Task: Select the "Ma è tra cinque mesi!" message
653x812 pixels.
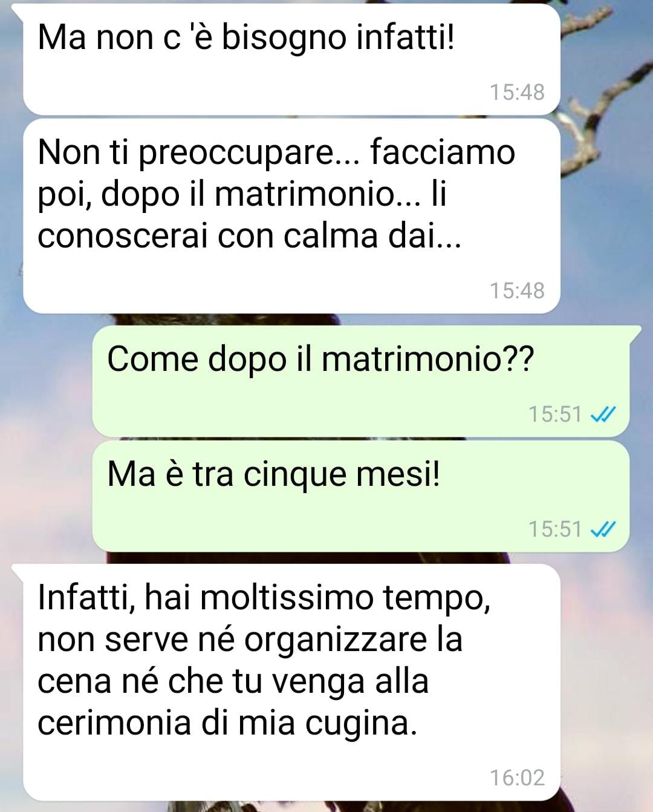Action: tap(361, 496)
